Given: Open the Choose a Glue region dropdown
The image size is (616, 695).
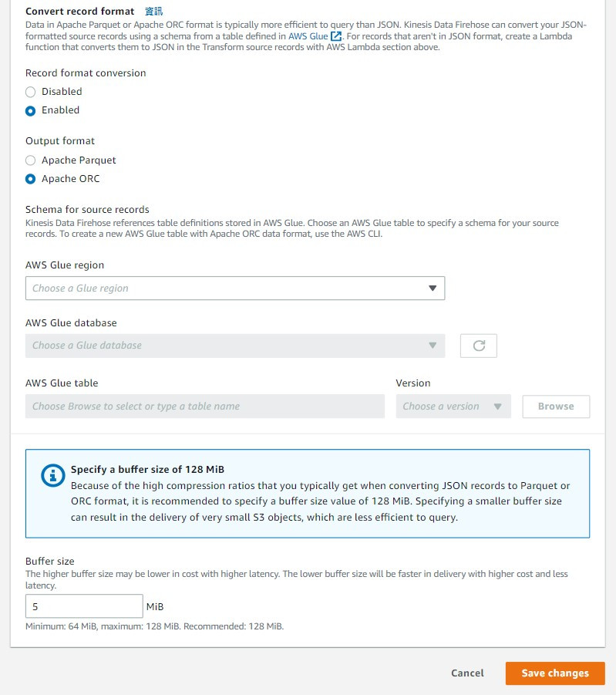Looking at the screenshot, I should (235, 288).
